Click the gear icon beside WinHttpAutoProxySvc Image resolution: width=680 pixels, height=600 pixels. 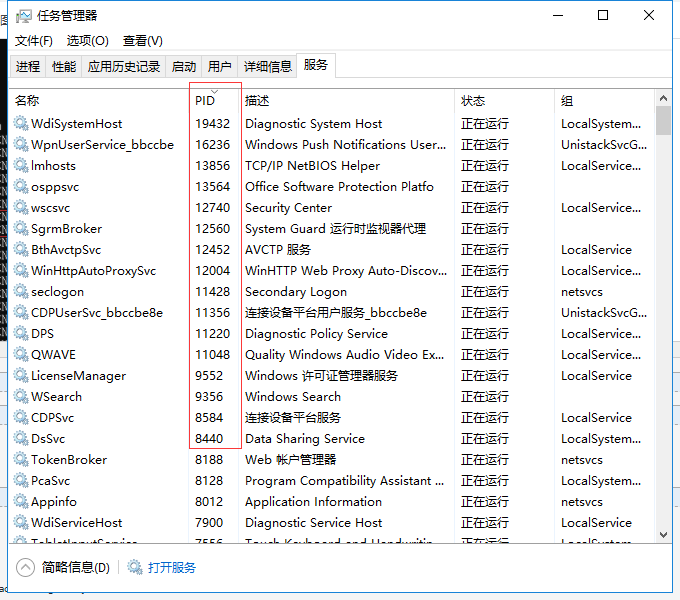(20, 271)
